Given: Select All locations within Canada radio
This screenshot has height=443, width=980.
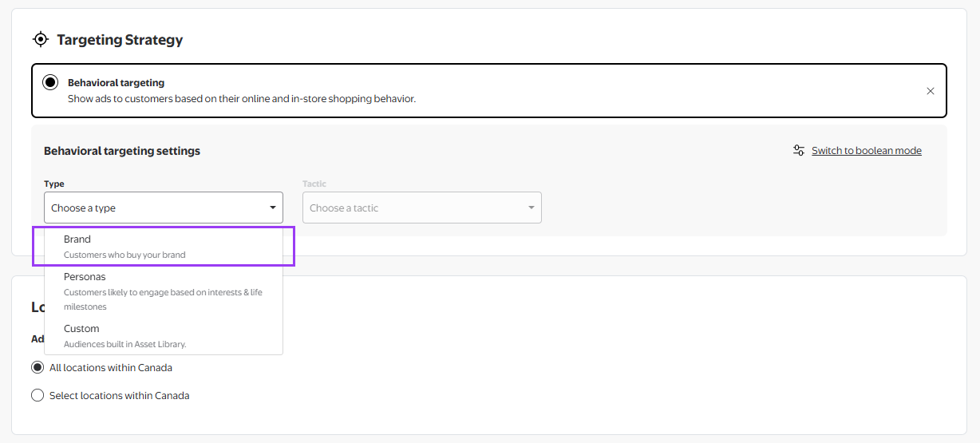Looking at the screenshot, I should (x=38, y=368).
